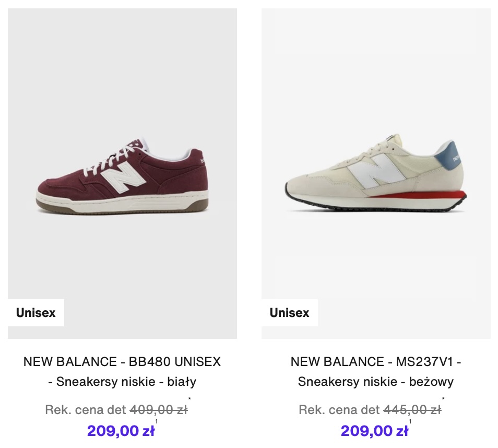
Task: Click footnote marker 1 next to BB480 price
Action: [157, 422]
